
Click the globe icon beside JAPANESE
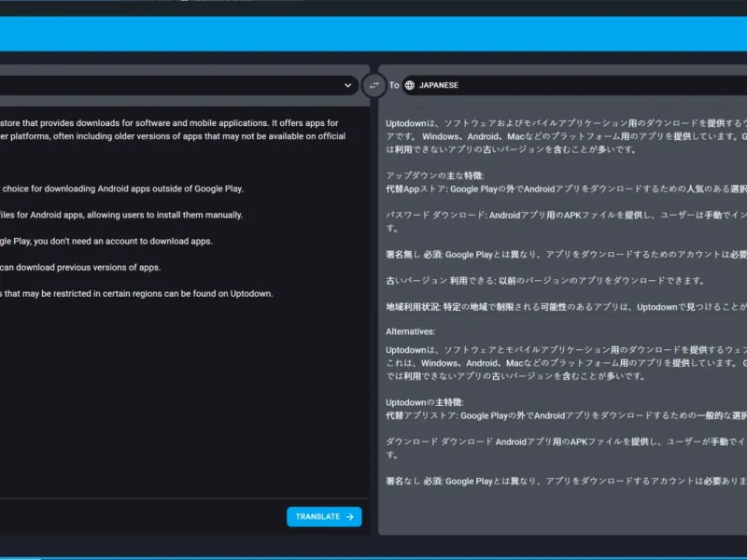(x=410, y=85)
